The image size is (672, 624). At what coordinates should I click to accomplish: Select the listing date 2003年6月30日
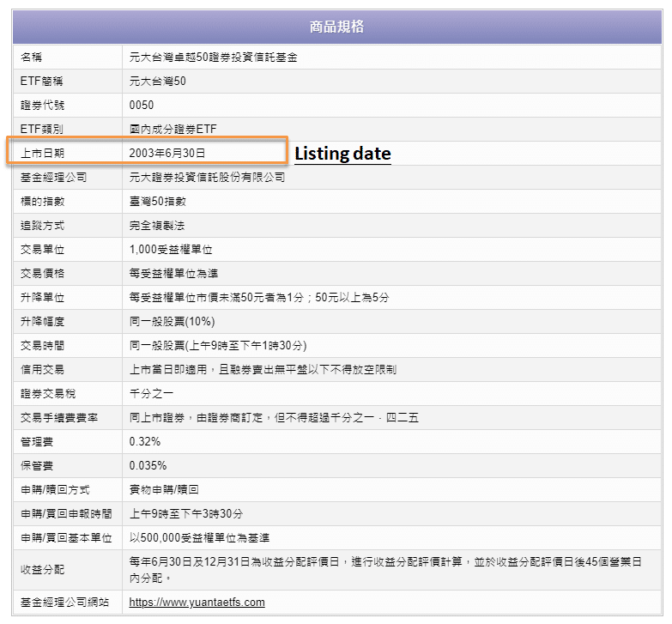(x=167, y=153)
